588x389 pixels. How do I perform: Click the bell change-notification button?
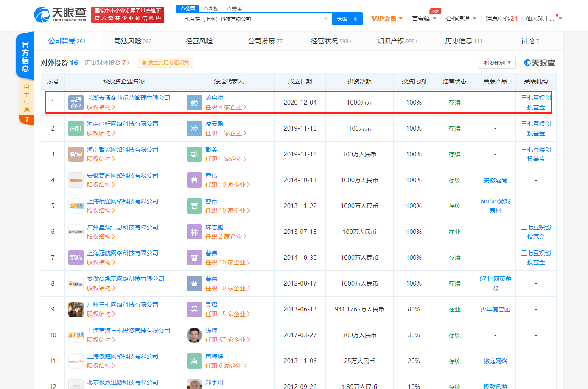[x=165, y=63]
